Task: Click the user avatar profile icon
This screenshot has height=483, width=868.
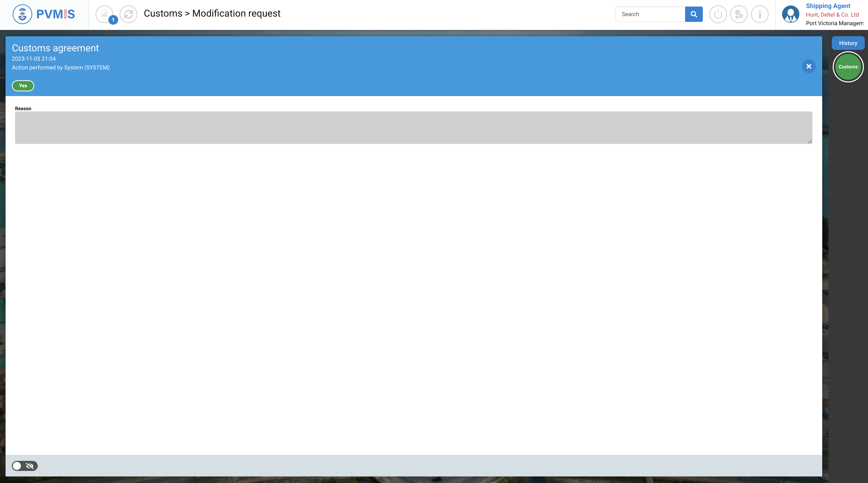Action: coord(791,14)
